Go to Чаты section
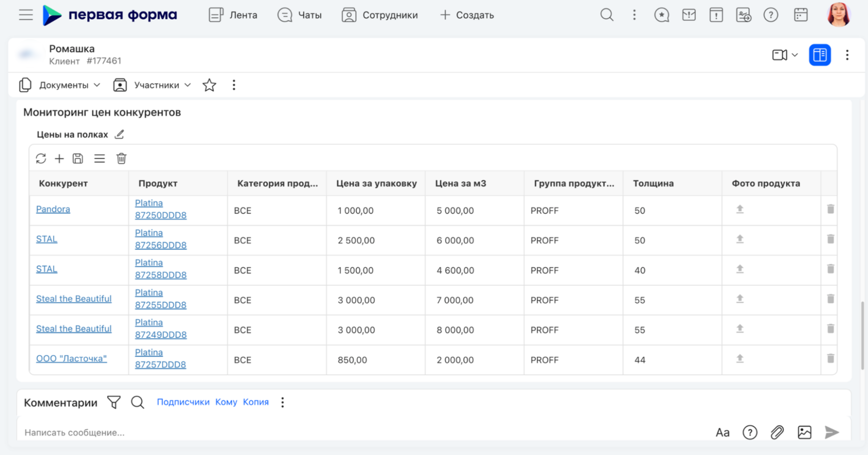This screenshot has height=455, width=868. coord(300,15)
